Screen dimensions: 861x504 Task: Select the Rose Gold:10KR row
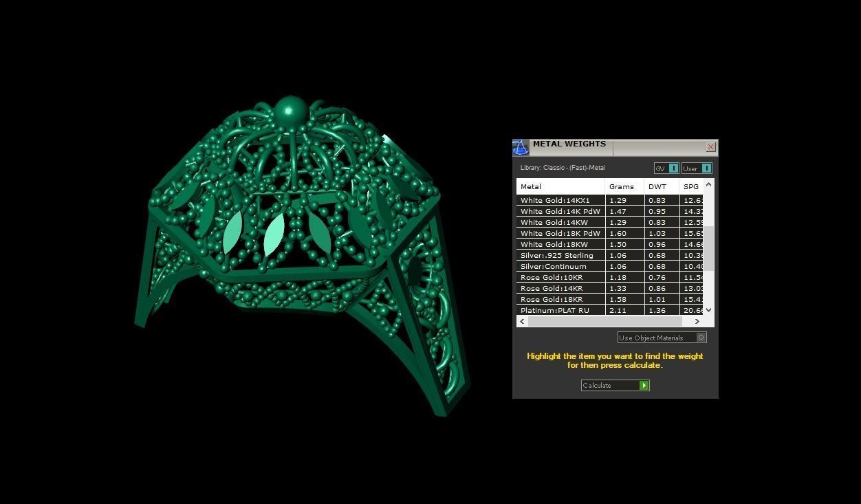pos(610,277)
